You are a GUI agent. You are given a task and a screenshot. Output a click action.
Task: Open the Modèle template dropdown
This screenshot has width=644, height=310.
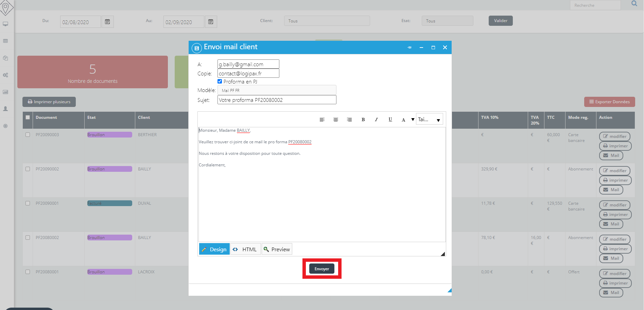[x=277, y=90]
